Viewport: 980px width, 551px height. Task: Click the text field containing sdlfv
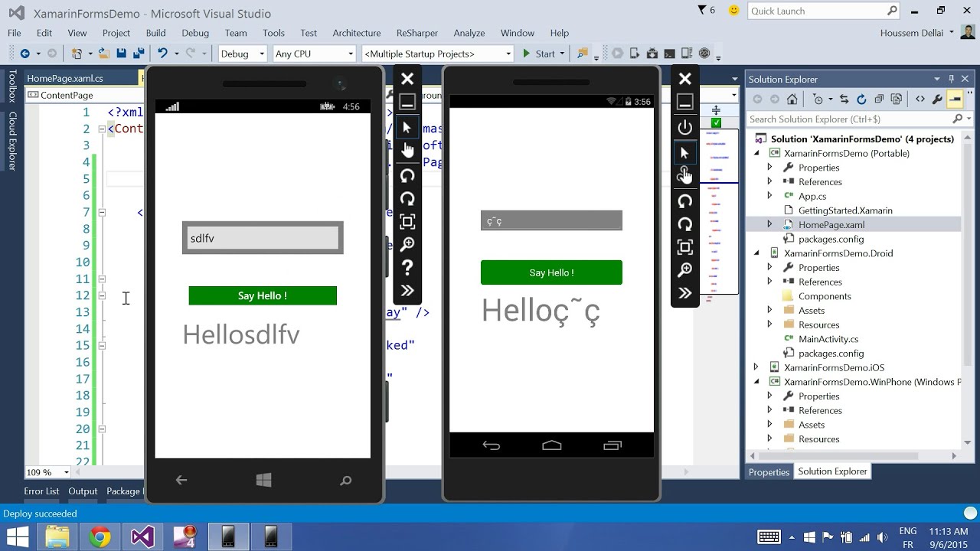pyautogui.click(x=263, y=238)
